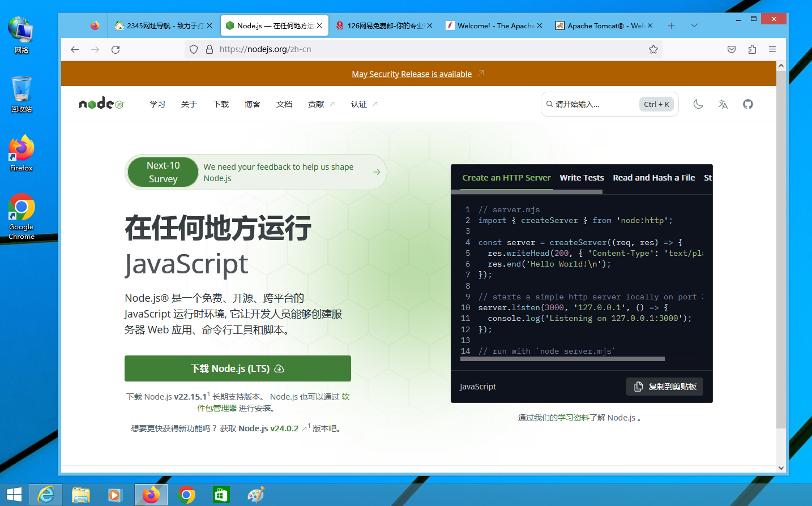Open a new tab with plus
Image resolution: width=812 pixels, height=506 pixels.
click(671, 25)
